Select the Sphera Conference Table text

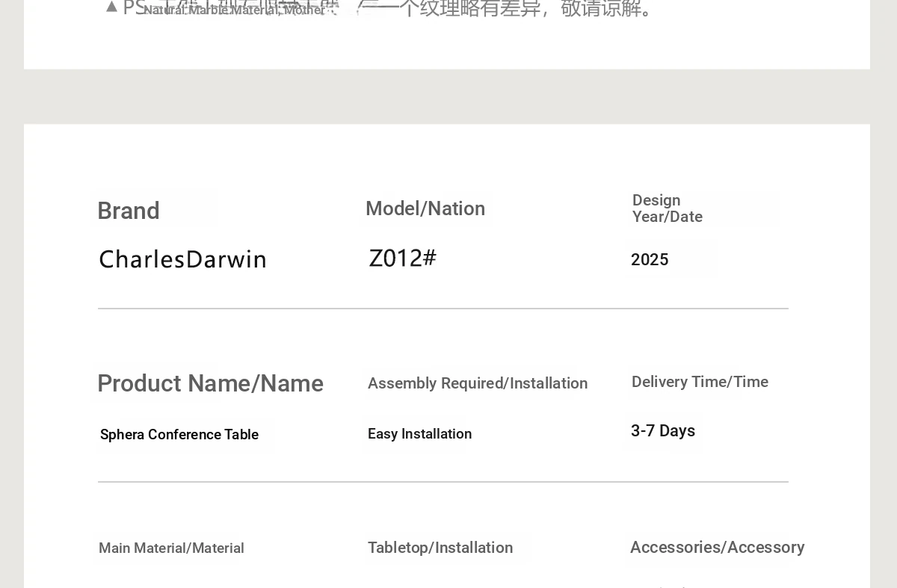point(179,435)
